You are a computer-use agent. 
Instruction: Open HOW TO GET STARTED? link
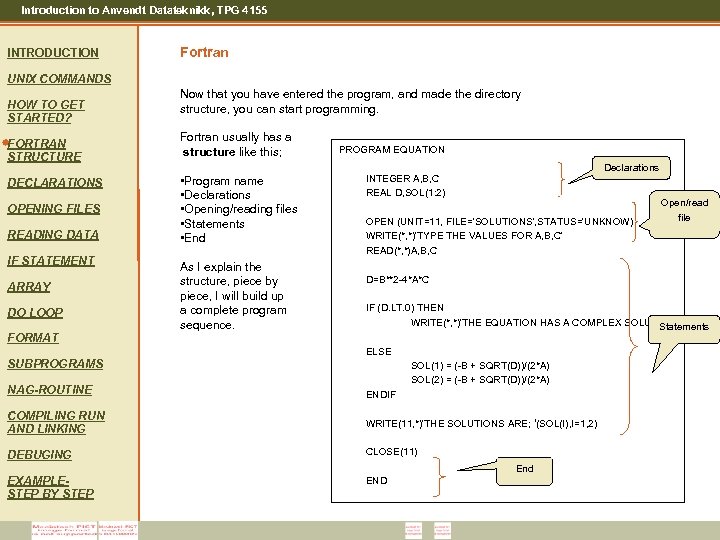[46, 111]
